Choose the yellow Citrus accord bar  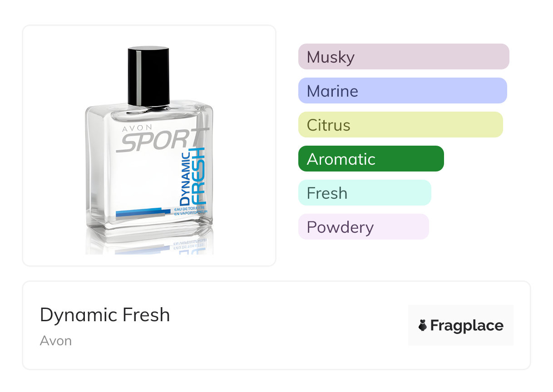400,125
